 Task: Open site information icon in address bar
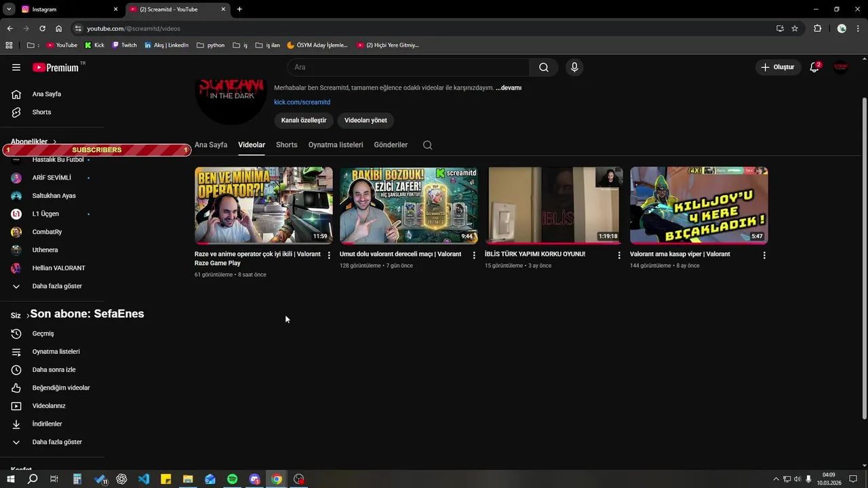(x=78, y=28)
